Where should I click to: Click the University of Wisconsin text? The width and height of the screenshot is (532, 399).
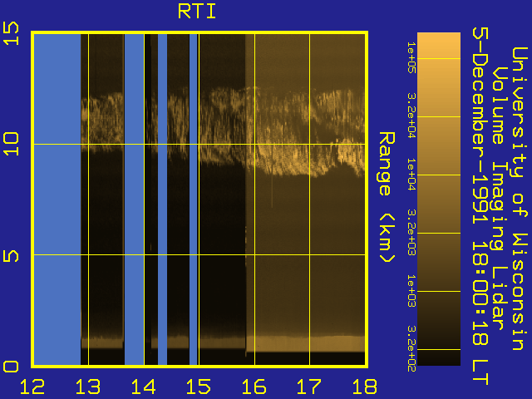520,199
